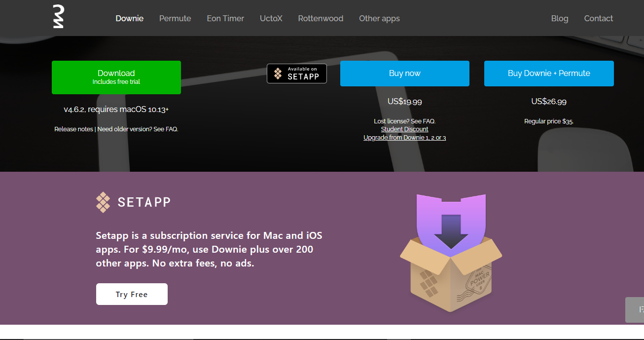Click the green Download button

click(x=116, y=77)
